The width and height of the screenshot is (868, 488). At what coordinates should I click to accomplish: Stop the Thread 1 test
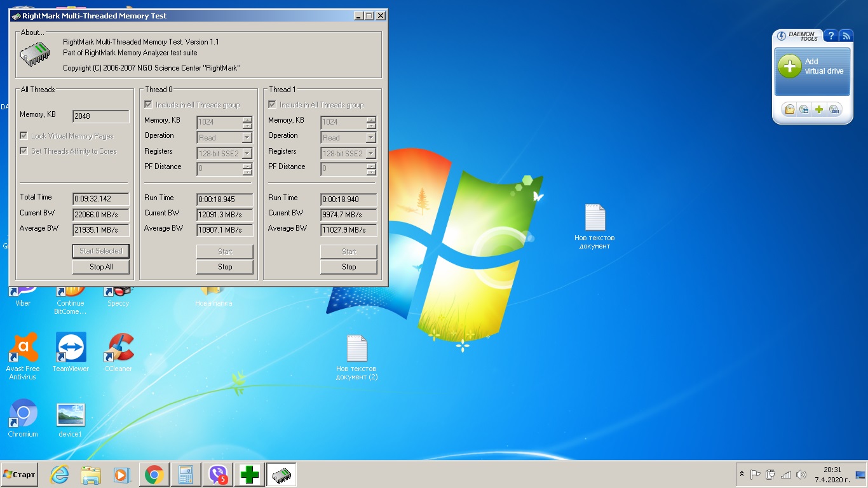[x=349, y=267]
